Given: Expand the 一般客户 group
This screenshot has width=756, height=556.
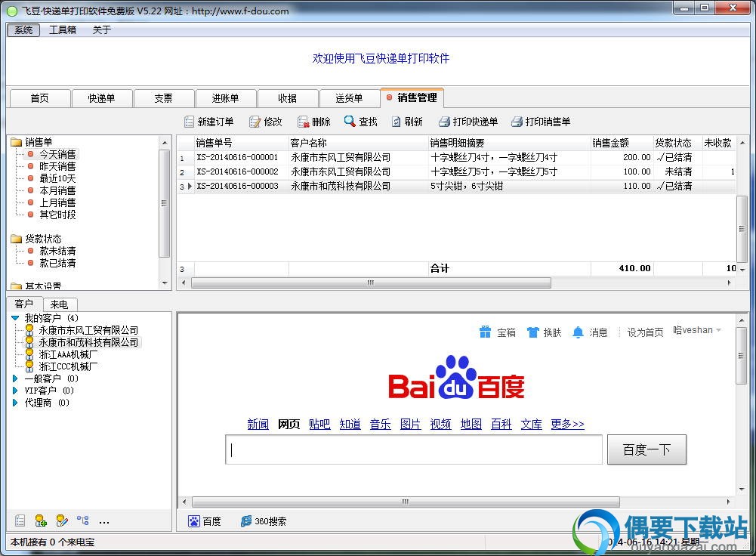Looking at the screenshot, I should click(x=15, y=378).
